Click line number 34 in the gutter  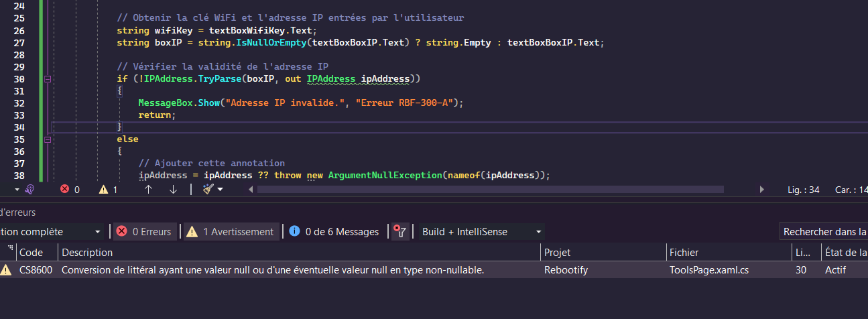(x=19, y=127)
